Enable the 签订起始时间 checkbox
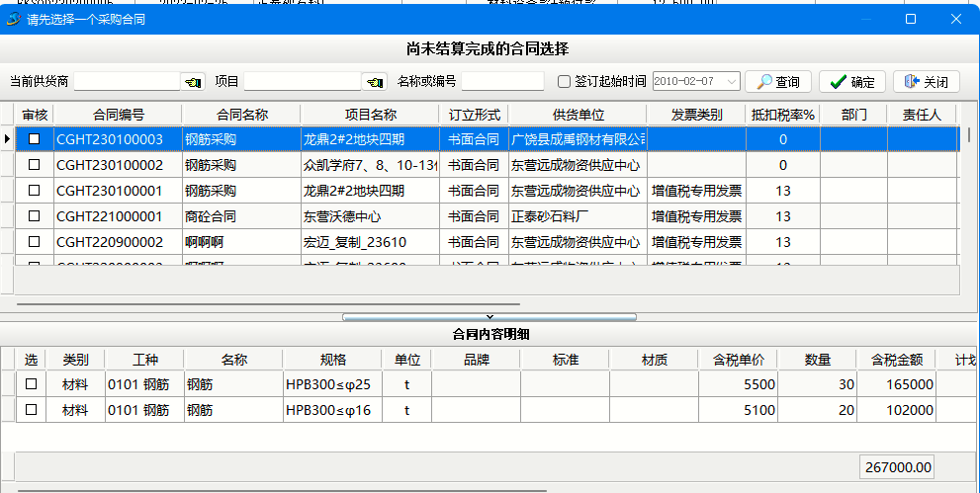Viewport: 980px width, 493px height. click(565, 82)
